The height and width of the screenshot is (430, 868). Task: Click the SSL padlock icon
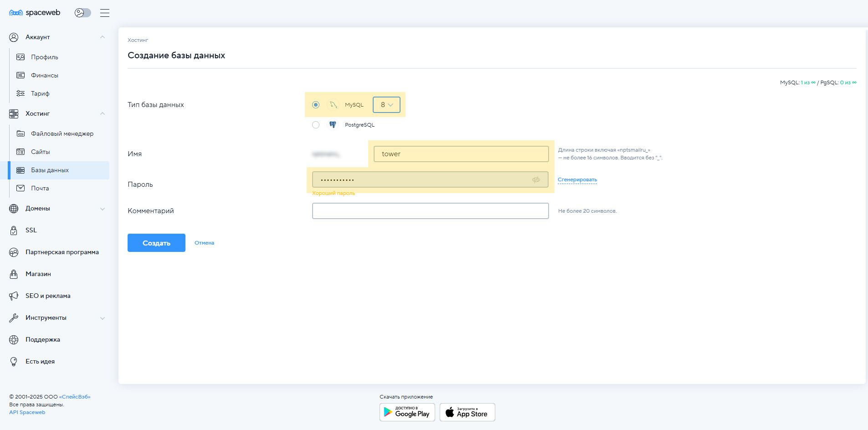[x=14, y=230]
